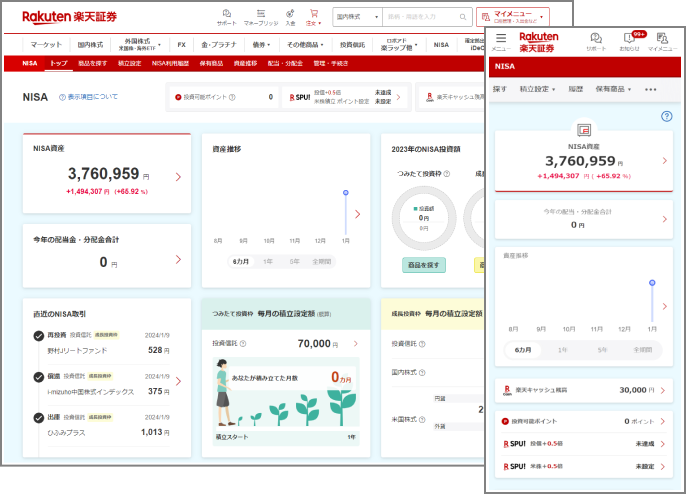686x494 pixels.
Task: Select 5年 period on desktop chart
Action: (294, 262)
